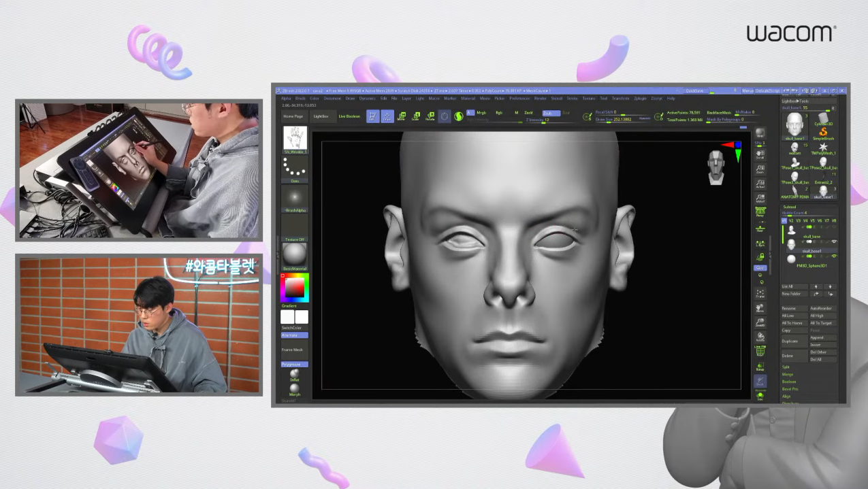Click the Rotate view icon in right shelf
Image resolution: width=868 pixels, height=489 pixels.
click(x=760, y=337)
